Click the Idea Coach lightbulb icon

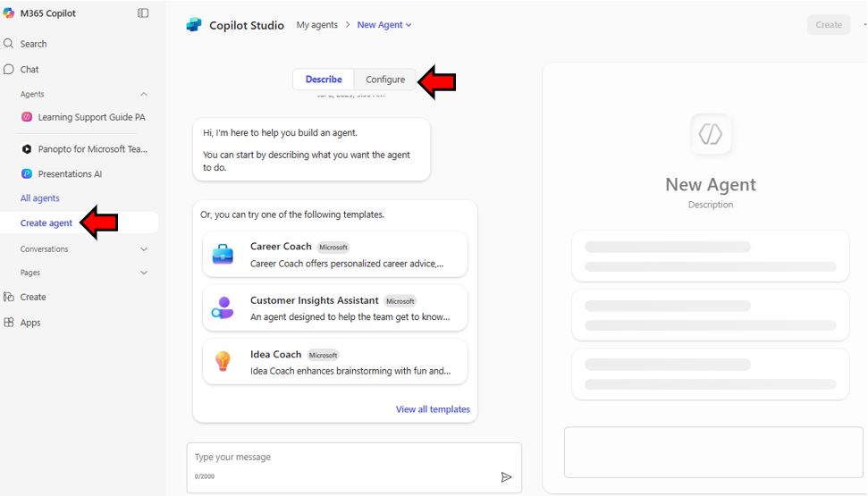click(223, 361)
